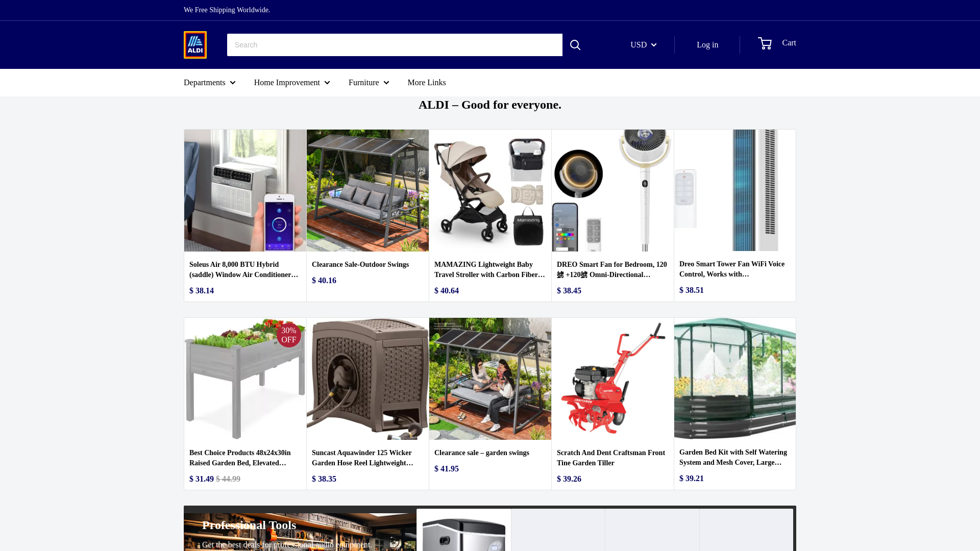Image resolution: width=980 pixels, height=551 pixels.
Task: Click Garden Bed Kit Self Watering title
Action: (733, 458)
